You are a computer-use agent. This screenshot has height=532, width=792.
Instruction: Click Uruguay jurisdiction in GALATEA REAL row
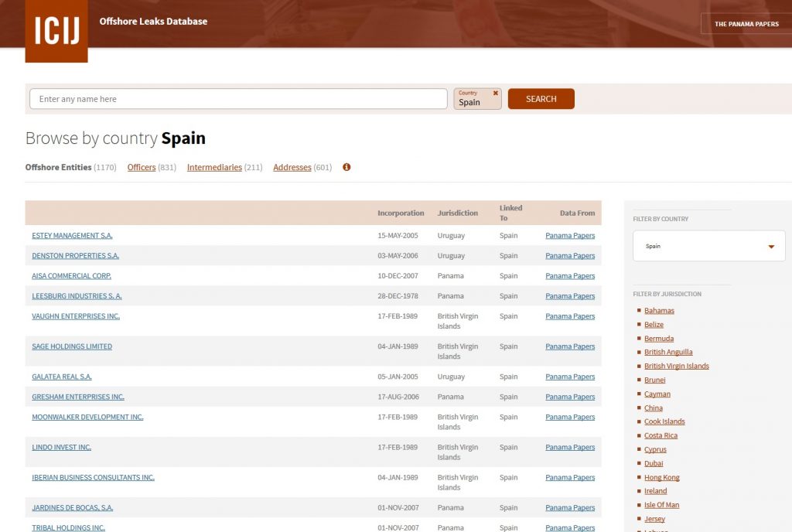pyautogui.click(x=451, y=377)
